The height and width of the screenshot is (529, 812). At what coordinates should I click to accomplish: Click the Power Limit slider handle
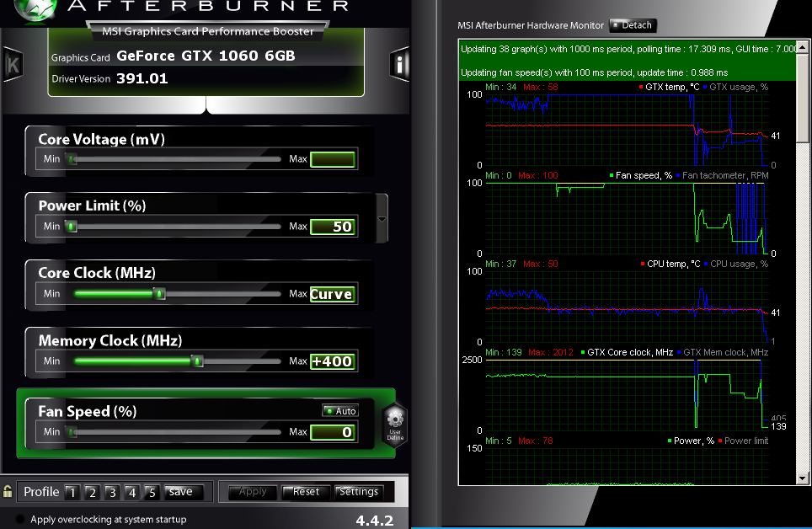click(72, 227)
